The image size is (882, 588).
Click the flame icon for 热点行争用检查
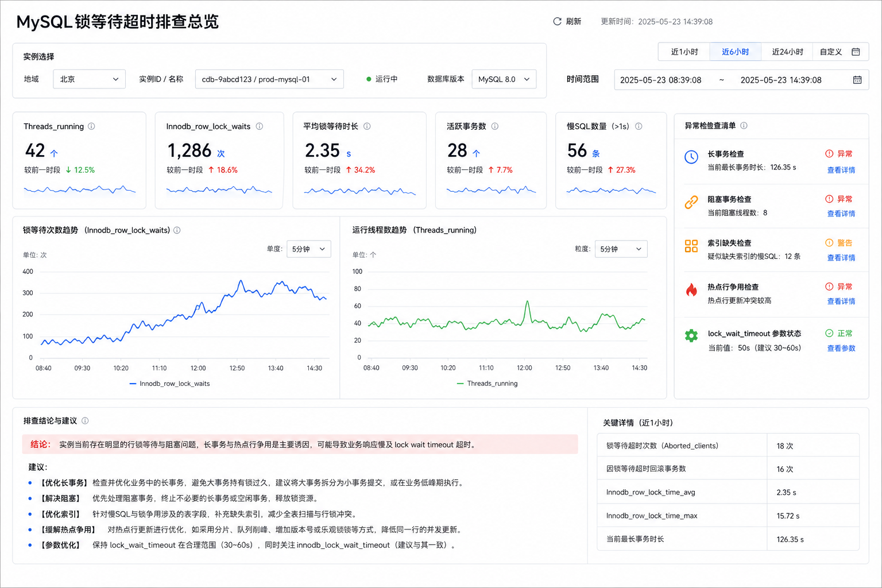pyautogui.click(x=691, y=290)
